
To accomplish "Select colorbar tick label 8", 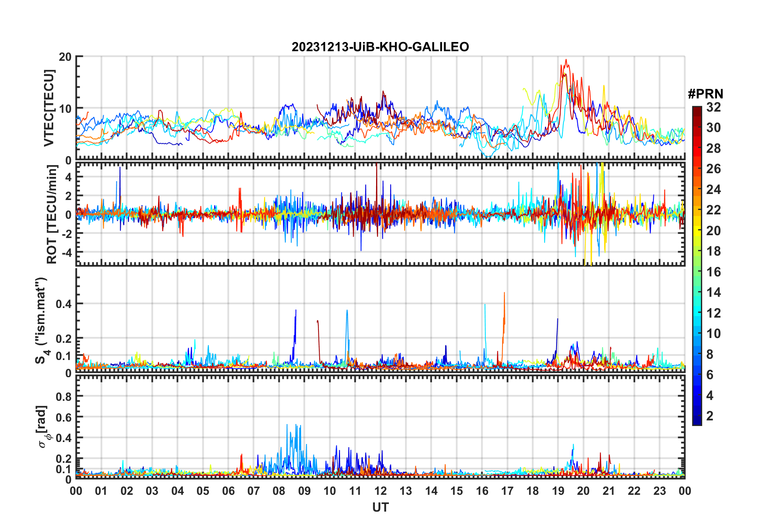I will [710, 354].
